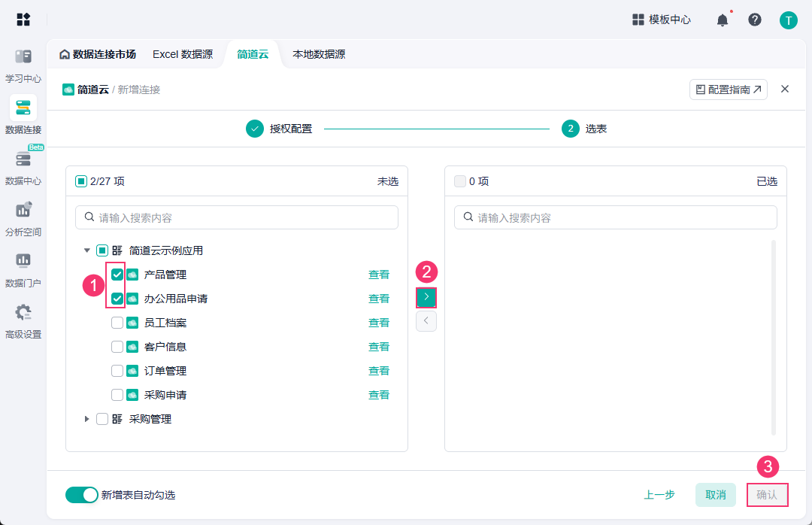Check 采购管理 group checkbox
Viewport: 812px width, 525px height.
click(x=102, y=419)
